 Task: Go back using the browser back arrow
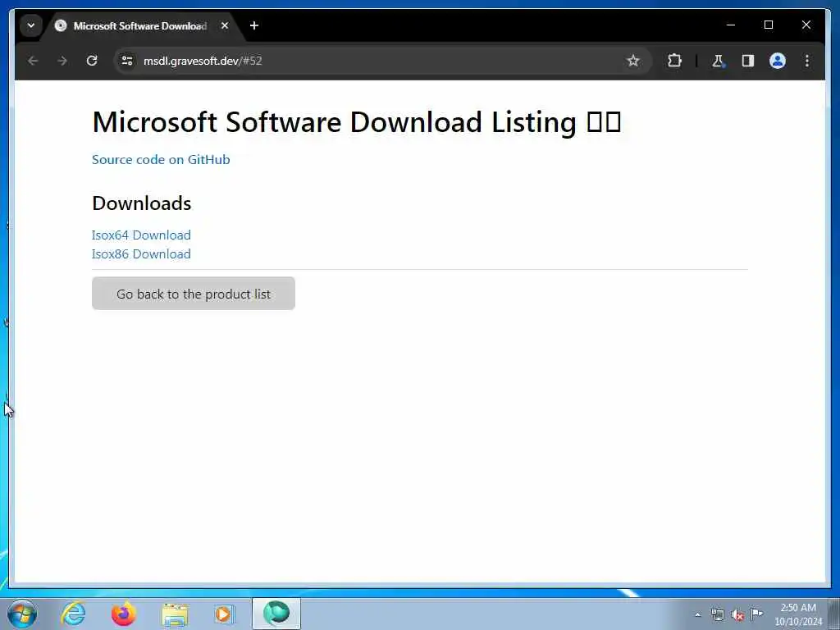(33, 61)
